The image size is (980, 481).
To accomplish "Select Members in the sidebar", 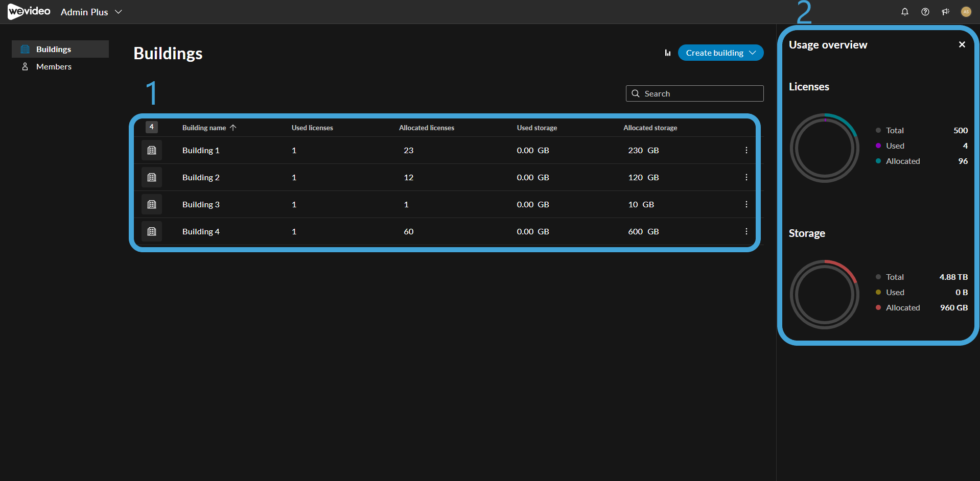I will (x=60, y=66).
